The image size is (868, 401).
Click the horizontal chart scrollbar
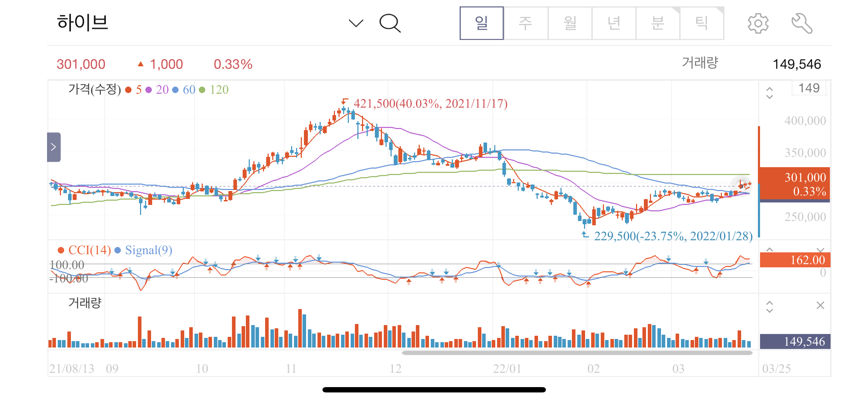[x=577, y=353]
